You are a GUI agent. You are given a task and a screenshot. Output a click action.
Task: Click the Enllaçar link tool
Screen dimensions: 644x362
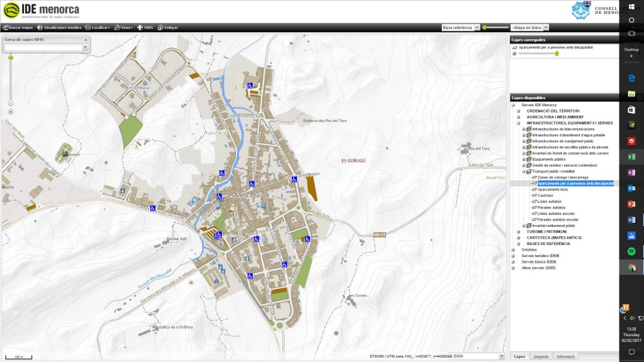pos(167,28)
